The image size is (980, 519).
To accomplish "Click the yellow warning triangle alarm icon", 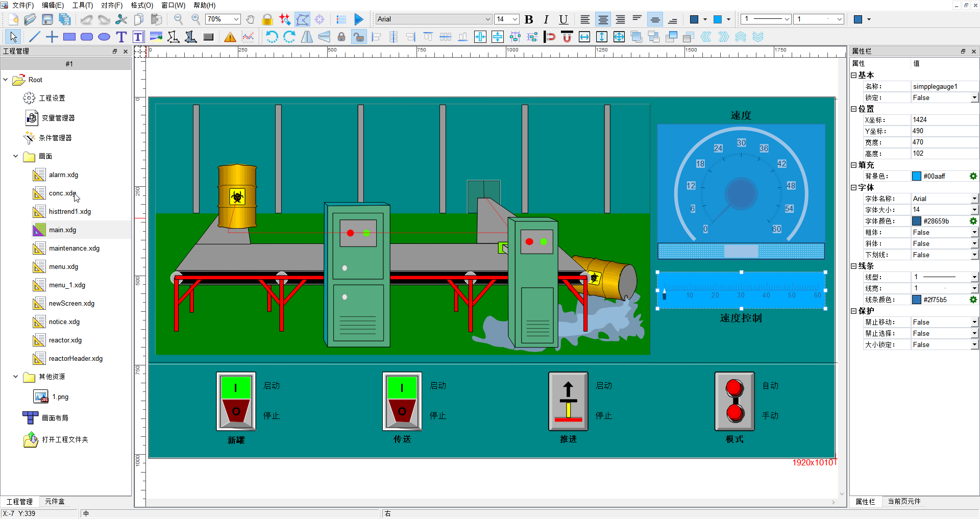I will 230,37.
